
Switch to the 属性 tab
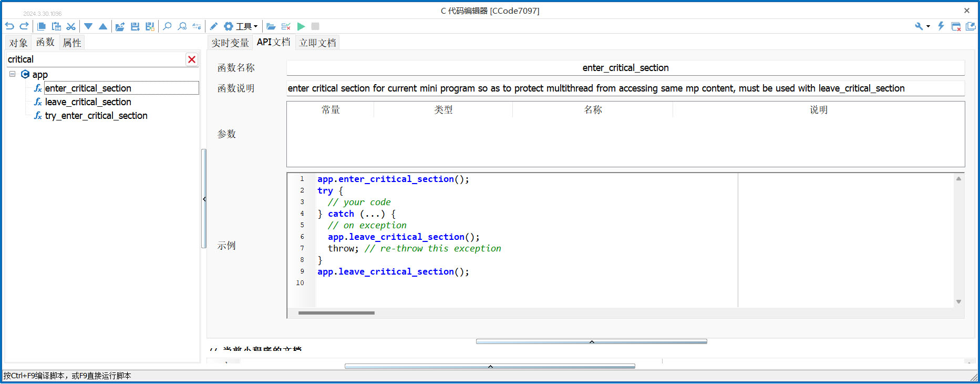(x=72, y=43)
